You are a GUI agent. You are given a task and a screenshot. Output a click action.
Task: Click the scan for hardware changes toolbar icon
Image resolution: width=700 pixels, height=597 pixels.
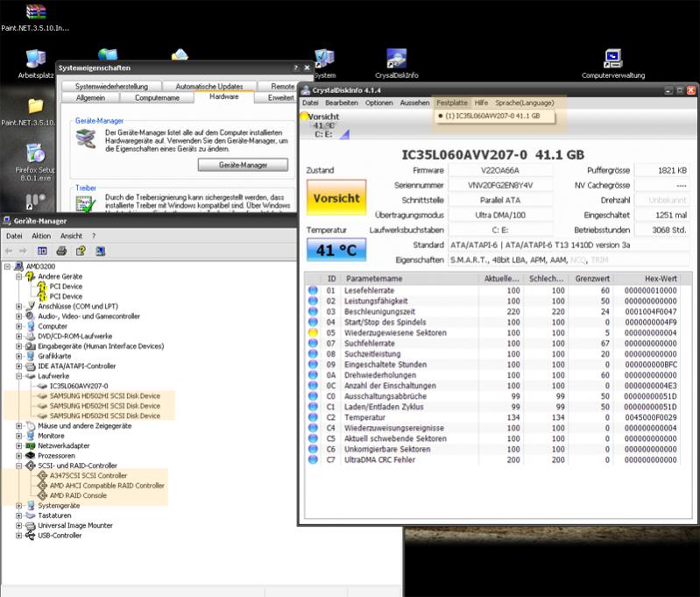[x=101, y=251]
